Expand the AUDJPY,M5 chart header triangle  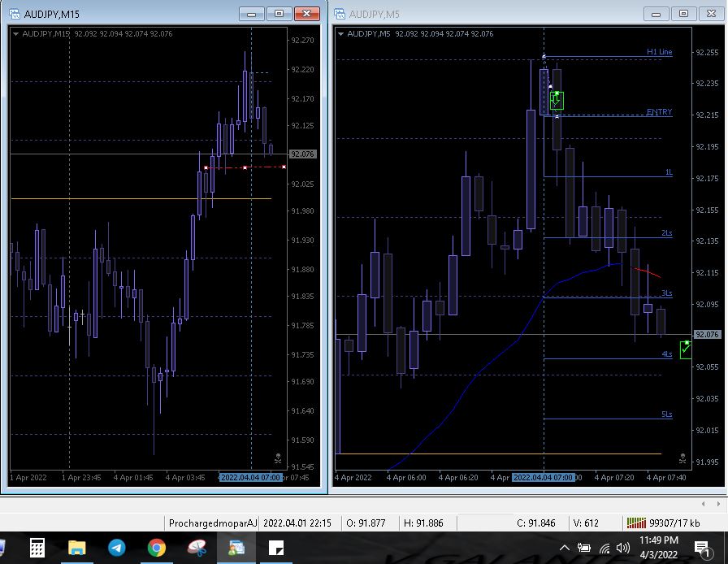point(340,33)
